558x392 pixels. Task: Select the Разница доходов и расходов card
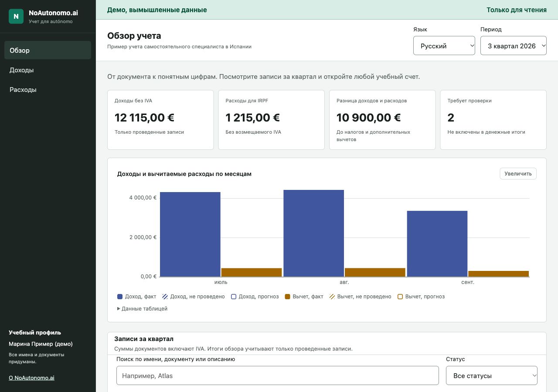pyautogui.click(x=382, y=120)
